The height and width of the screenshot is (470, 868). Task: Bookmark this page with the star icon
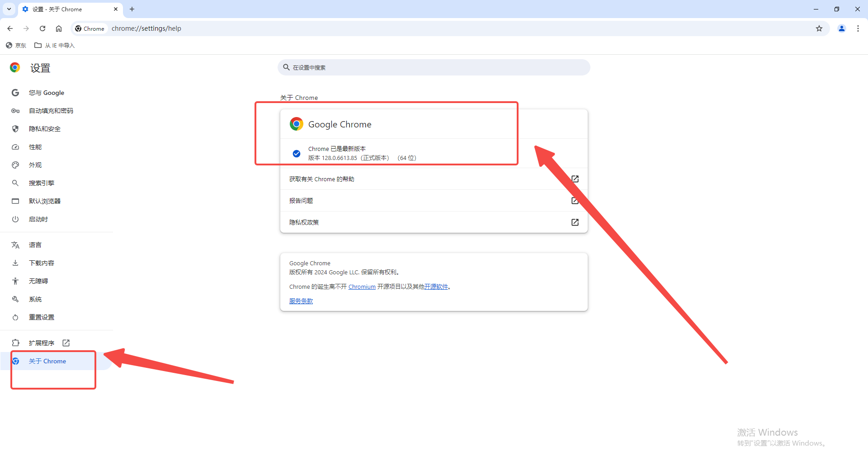point(819,28)
